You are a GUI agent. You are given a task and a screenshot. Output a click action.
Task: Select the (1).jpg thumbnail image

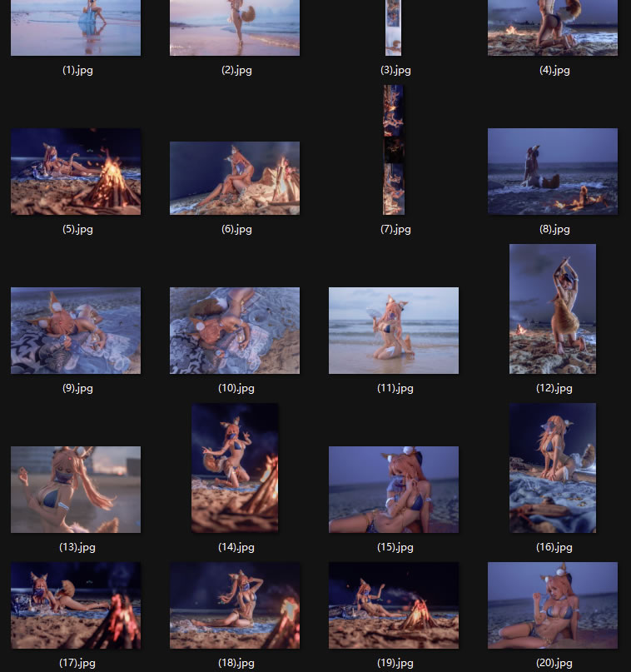click(x=76, y=27)
